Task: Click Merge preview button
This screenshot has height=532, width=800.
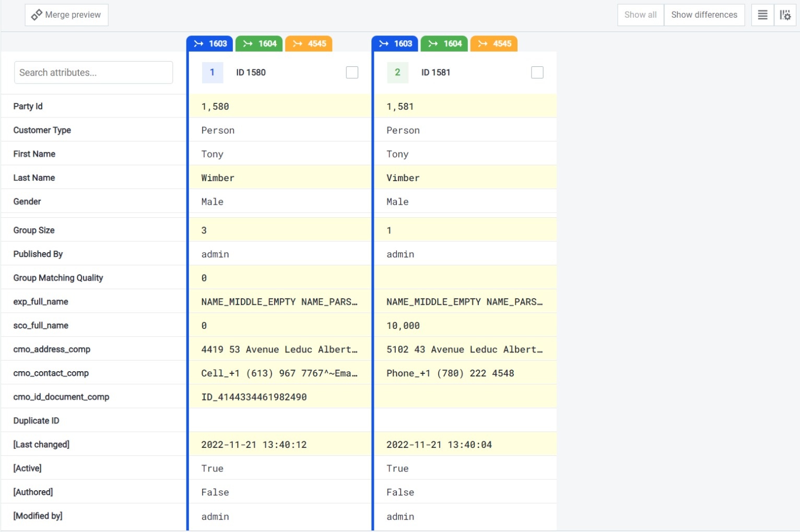Action: (66, 15)
